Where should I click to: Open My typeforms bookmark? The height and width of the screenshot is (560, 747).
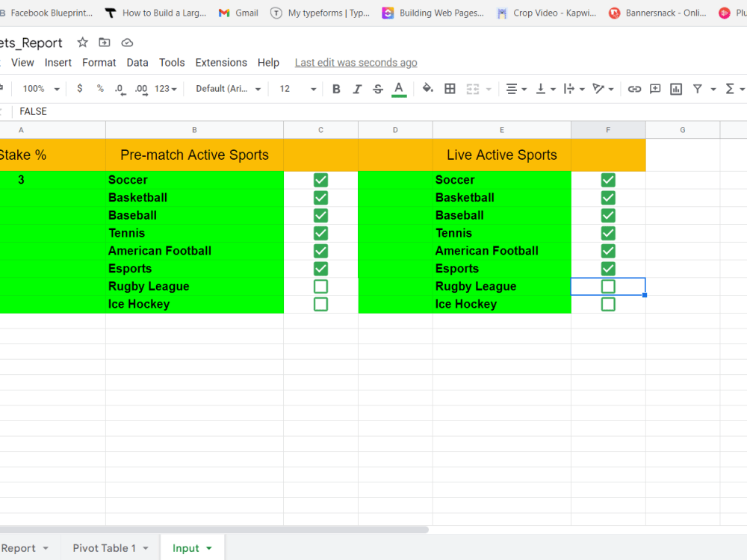(320, 13)
